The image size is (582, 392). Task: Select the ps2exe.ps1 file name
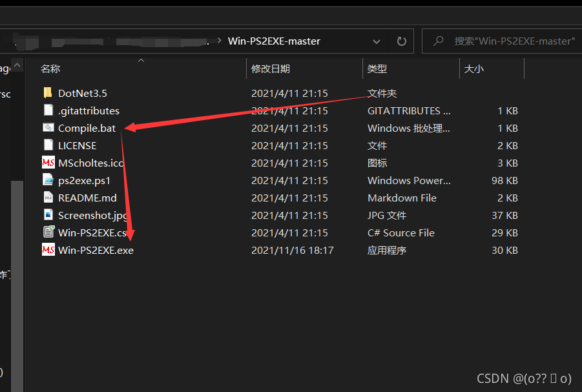(84, 180)
